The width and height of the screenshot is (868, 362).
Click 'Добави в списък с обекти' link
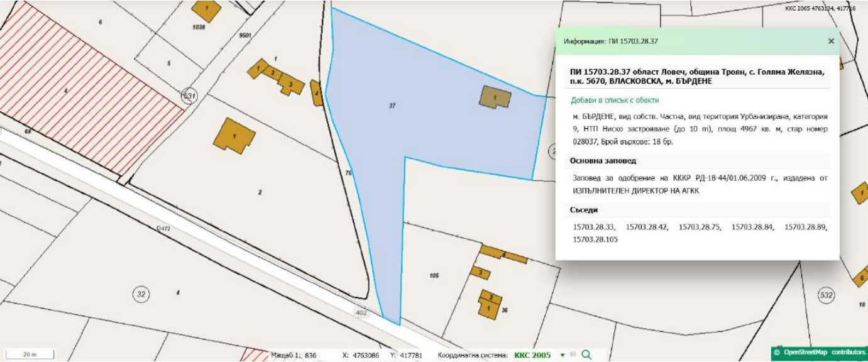point(615,100)
